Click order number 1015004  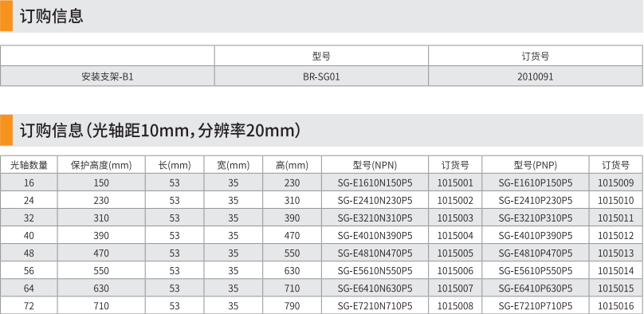tap(455, 236)
